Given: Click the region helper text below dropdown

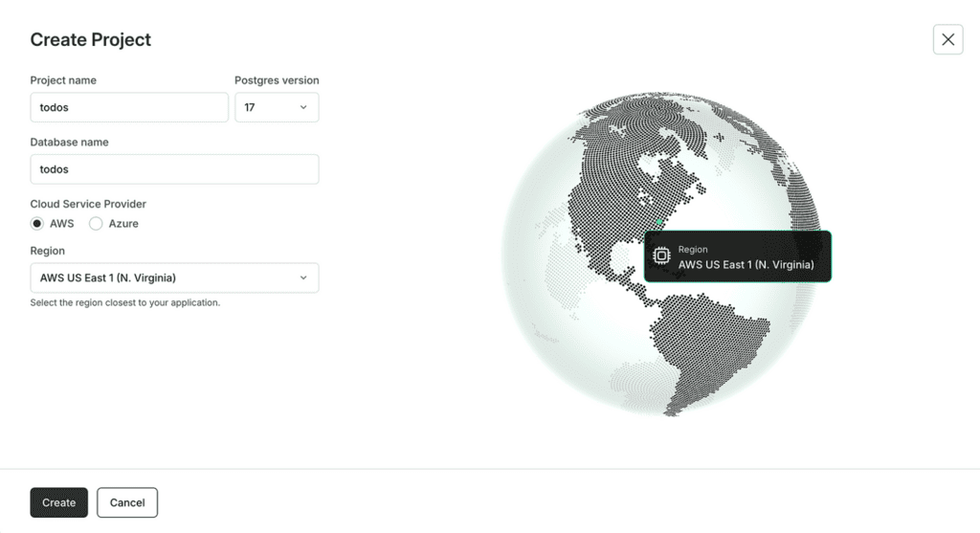Looking at the screenshot, I should (125, 302).
